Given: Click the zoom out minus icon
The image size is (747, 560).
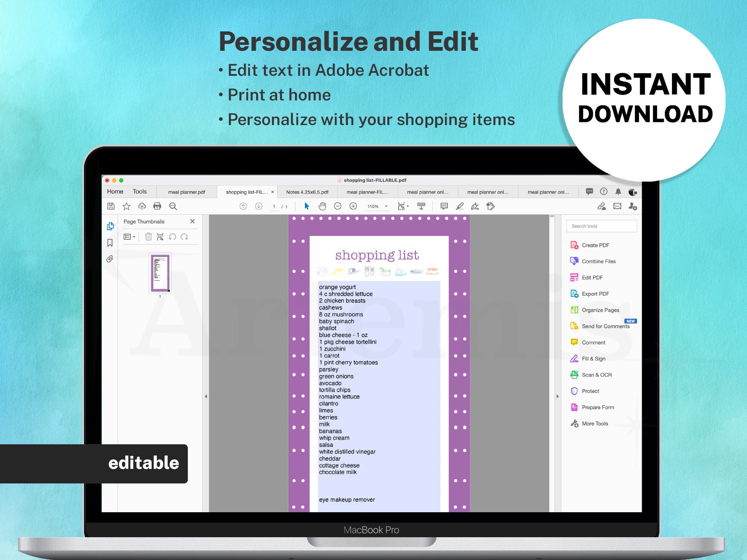Looking at the screenshot, I should pos(338,206).
